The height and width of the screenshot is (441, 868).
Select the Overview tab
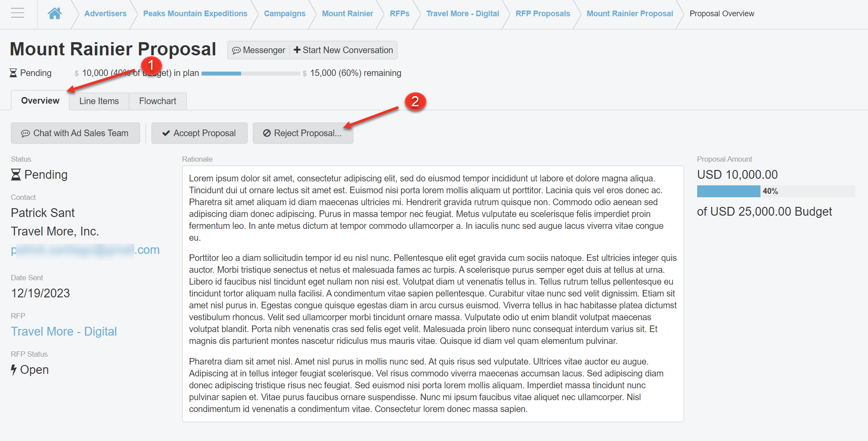40,101
